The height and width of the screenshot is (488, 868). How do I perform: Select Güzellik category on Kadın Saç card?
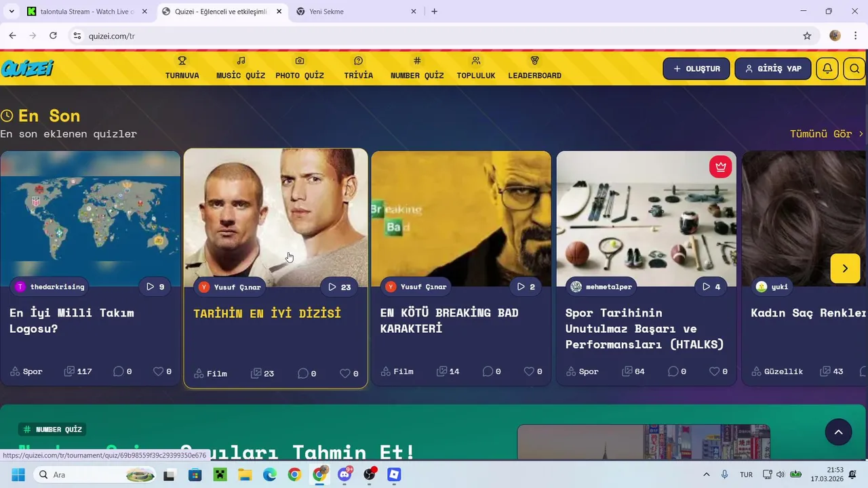[777, 371]
